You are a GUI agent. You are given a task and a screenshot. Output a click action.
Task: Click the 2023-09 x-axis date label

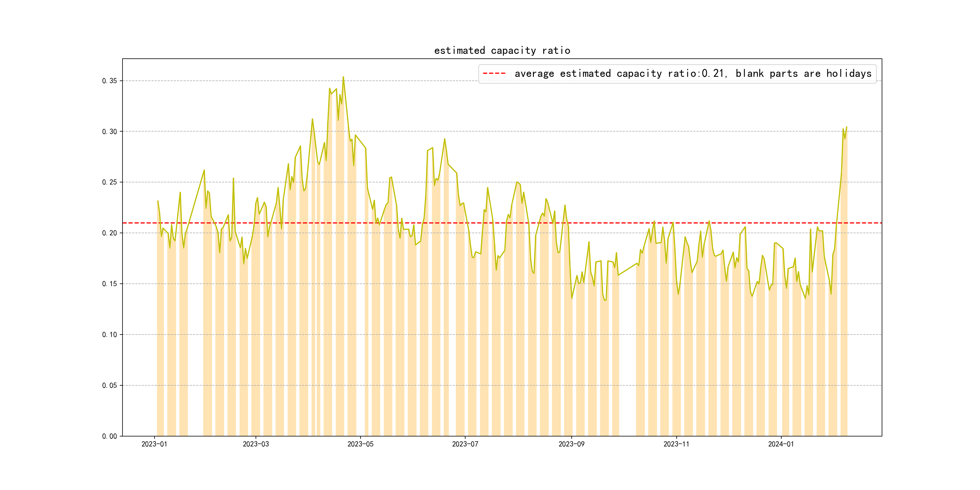point(571,444)
